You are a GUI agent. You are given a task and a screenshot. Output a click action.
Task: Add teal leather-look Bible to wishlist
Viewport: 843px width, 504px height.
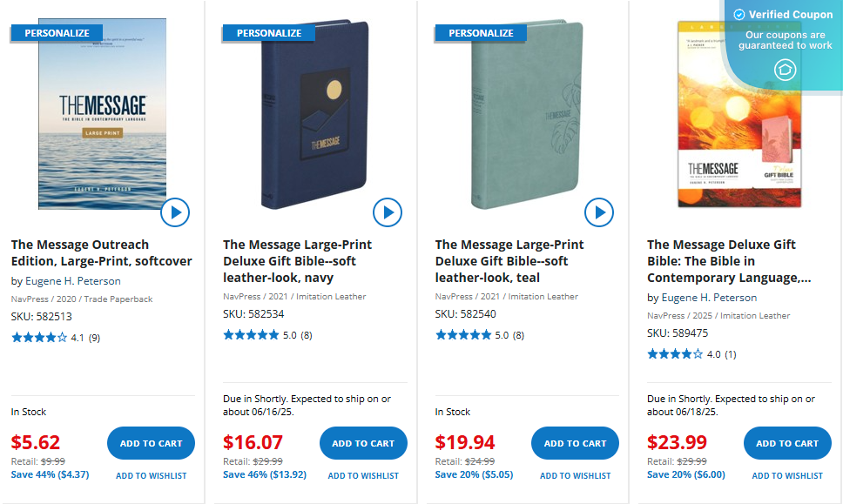point(576,476)
